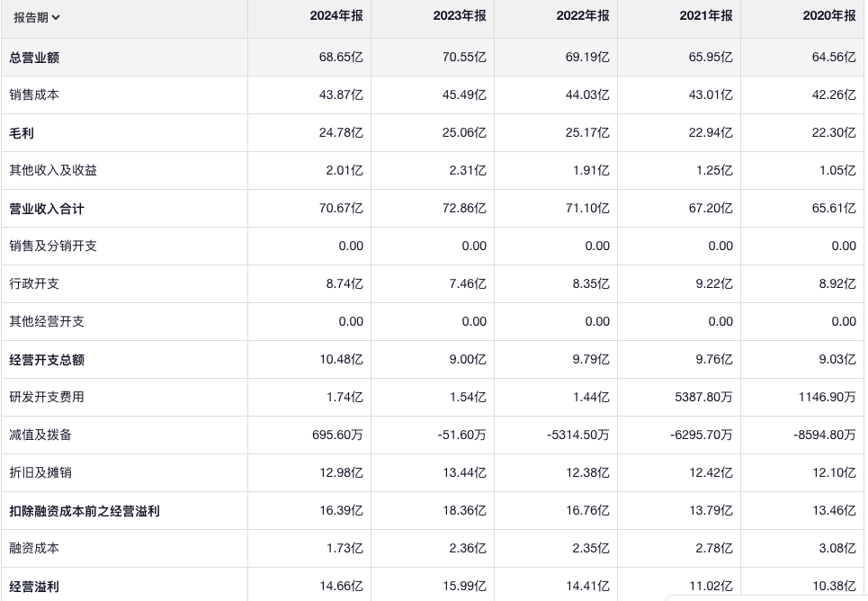Image resolution: width=868 pixels, height=601 pixels.
Task: Click the 2020 减值及拨备 value -8594.80万
Action: pos(825,435)
